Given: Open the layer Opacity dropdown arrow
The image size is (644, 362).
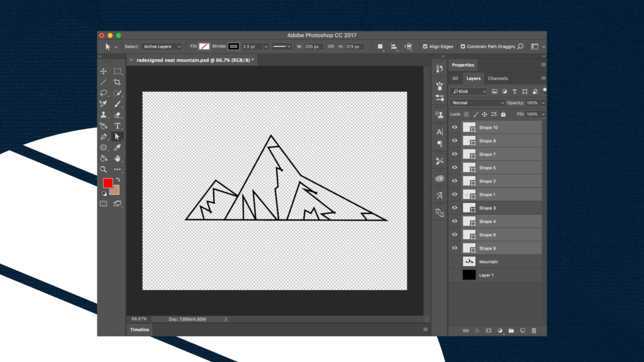Looking at the screenshot, I should tap(543, 103).
